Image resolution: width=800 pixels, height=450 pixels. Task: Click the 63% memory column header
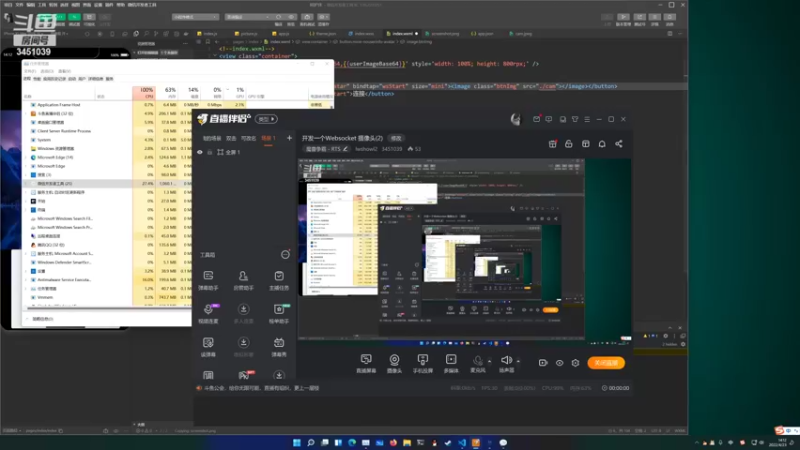point(166,92)
